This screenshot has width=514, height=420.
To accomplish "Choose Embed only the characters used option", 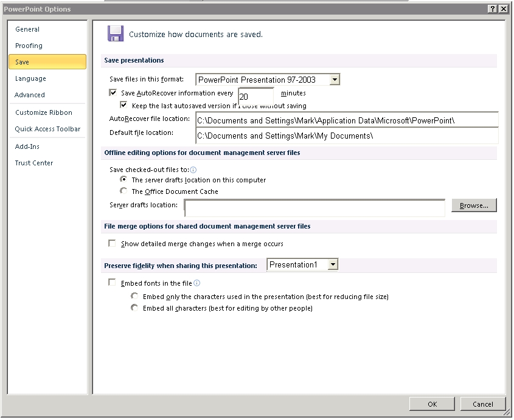I will [x=134, y=296].
